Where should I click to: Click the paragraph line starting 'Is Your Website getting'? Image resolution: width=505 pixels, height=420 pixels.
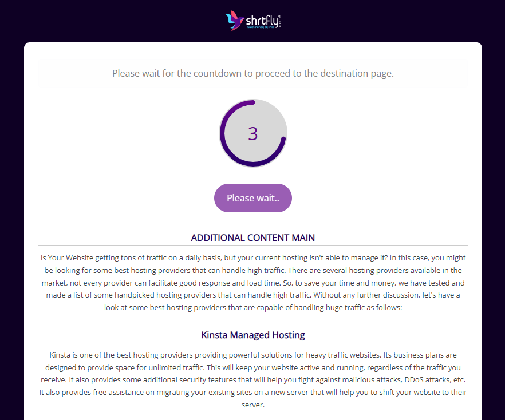253,258
